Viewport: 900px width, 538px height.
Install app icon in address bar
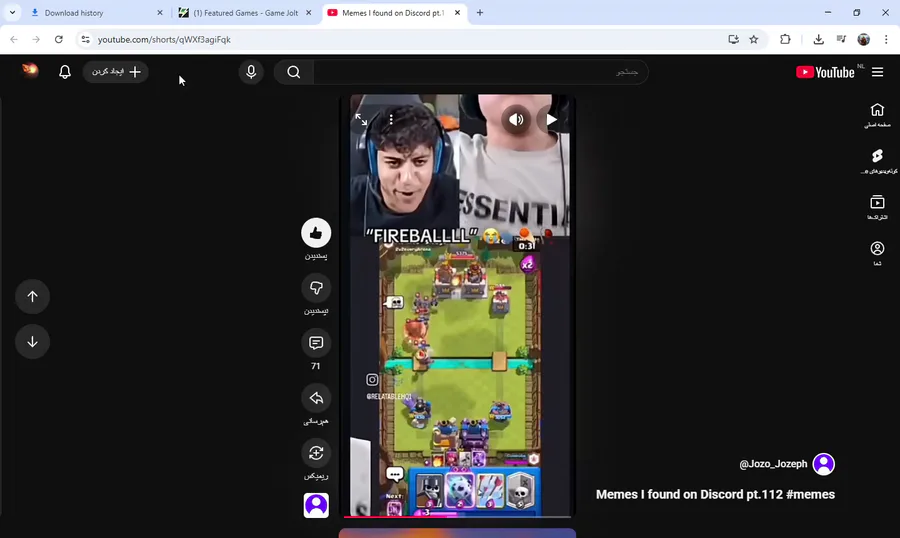point(734,40)
